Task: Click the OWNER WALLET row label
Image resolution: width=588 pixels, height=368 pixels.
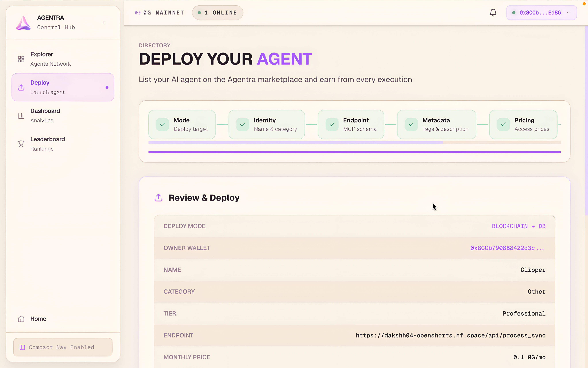Action: pos(187,248)
